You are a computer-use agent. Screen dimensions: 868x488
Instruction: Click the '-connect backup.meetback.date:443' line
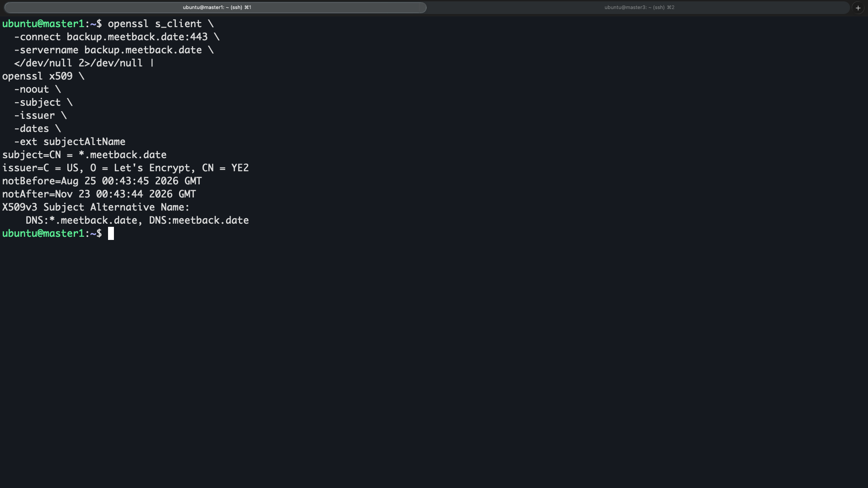click(x=117, y=37)
